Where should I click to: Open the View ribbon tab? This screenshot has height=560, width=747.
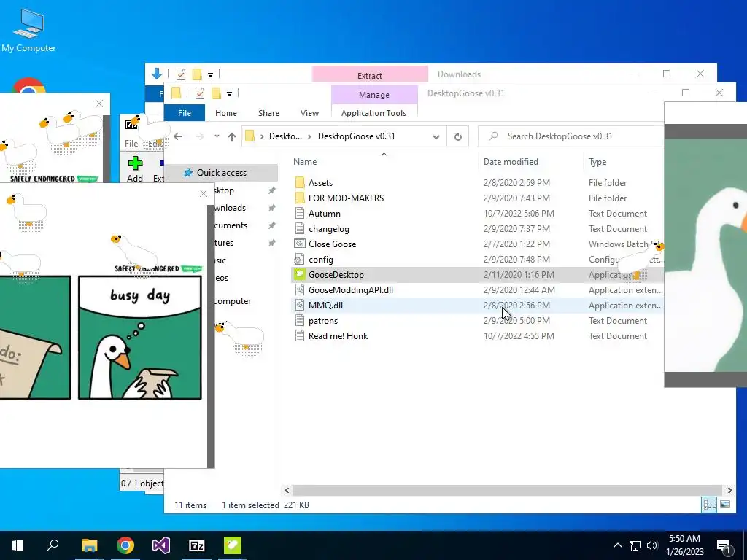(x=309, y=113)
